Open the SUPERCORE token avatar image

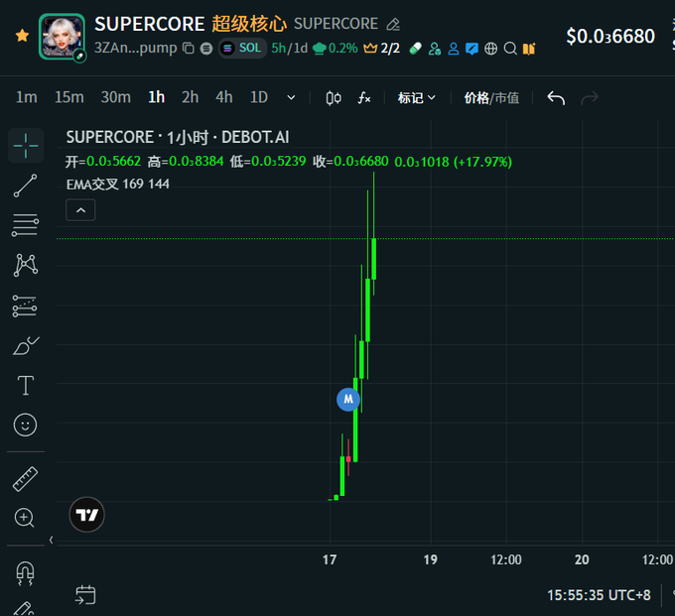coord(62,36)
